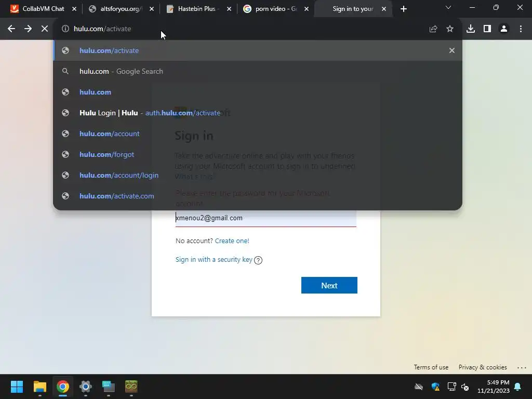Open the Terms of use link
This screenshot has width=532, height=399.
click(x=431, y=367)
